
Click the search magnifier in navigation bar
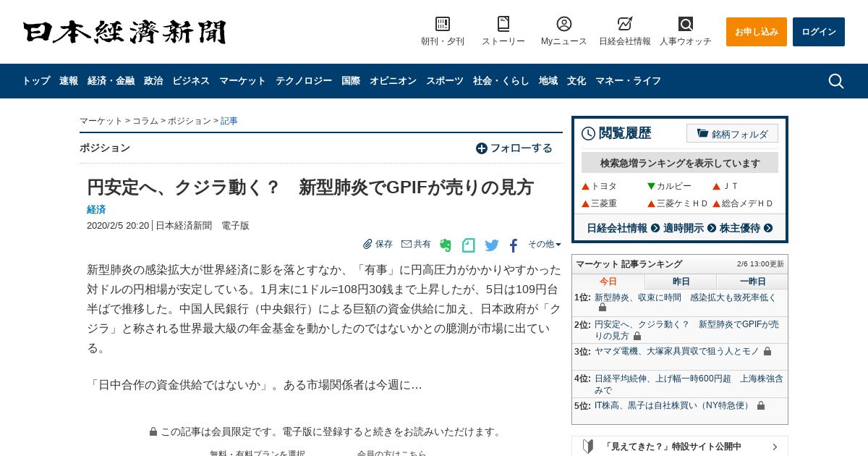point(836,81)
